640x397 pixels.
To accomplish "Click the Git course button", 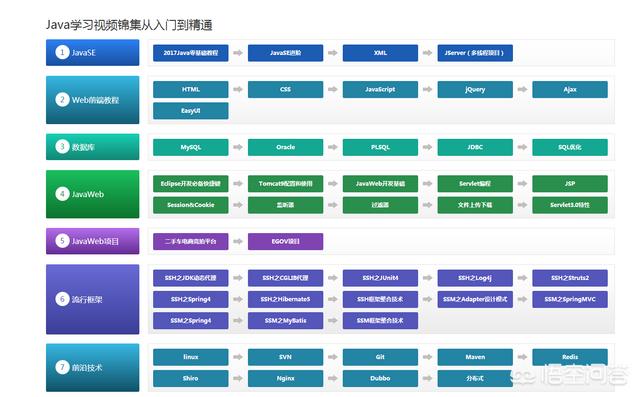I will (x=380, y=357).
